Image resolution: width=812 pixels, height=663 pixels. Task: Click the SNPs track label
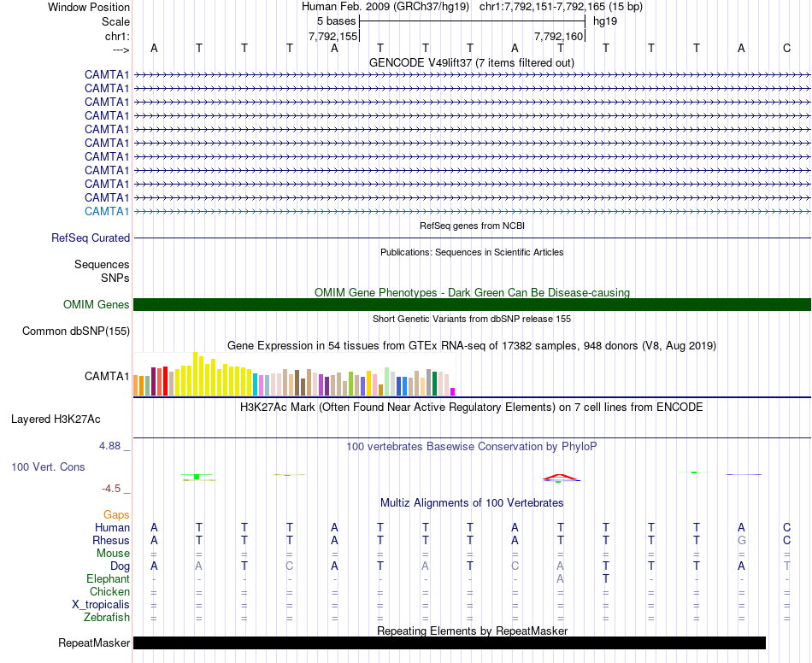[x=115, y=278]
